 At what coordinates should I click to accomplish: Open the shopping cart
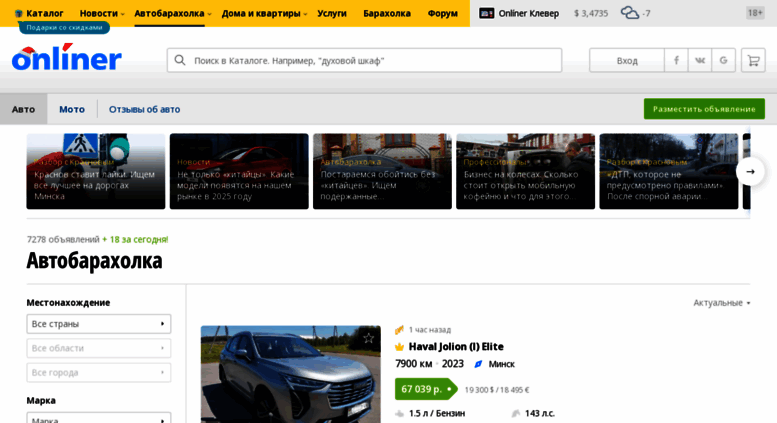coord(753,60)
